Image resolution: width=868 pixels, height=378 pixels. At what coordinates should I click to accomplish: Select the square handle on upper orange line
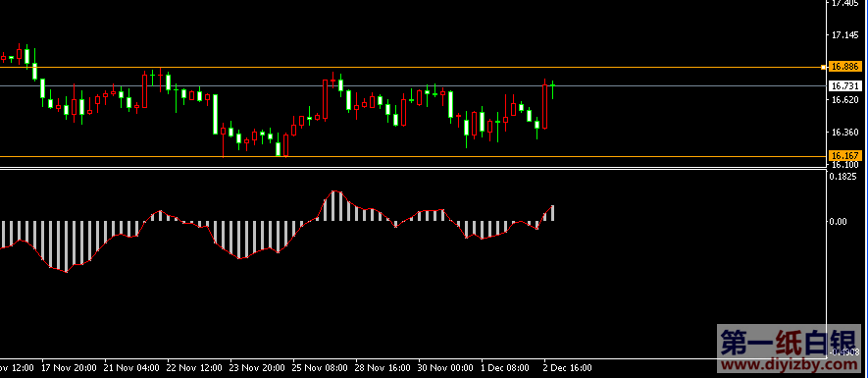point(823,67)
